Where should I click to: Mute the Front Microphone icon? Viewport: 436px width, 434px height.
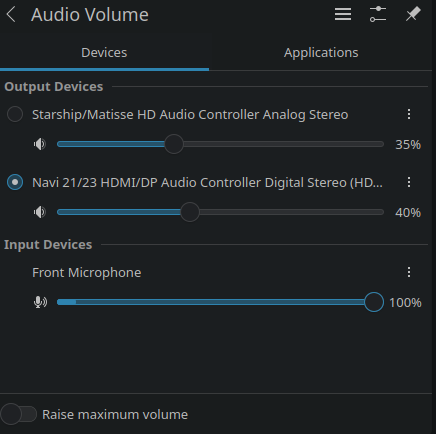[x=40, y=302]
